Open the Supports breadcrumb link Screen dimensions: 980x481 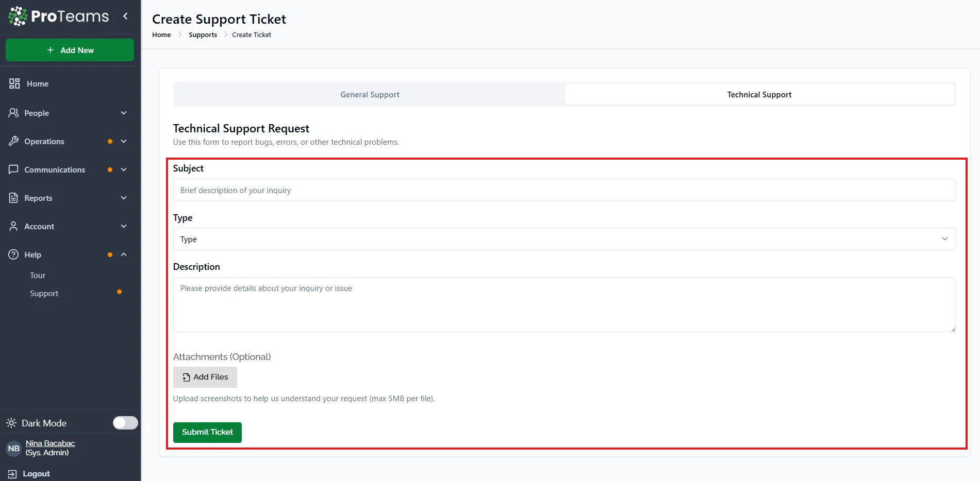click(203, 35)
